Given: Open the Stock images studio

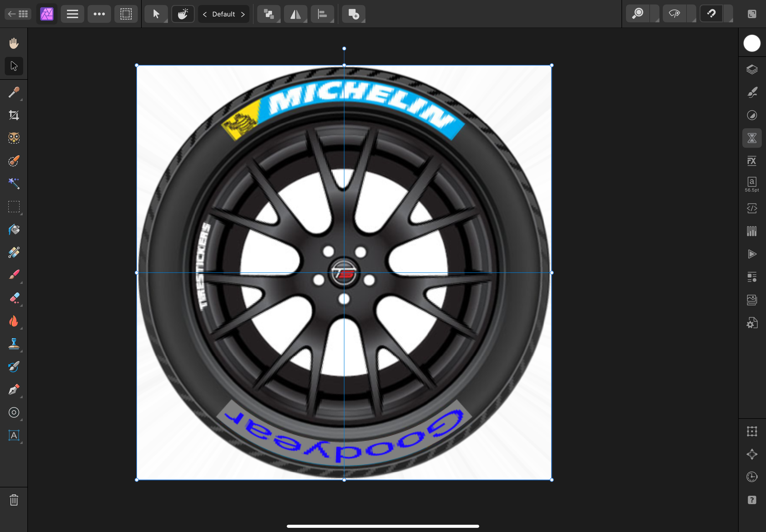Looking at the screenshot, I should coord(752,300).
